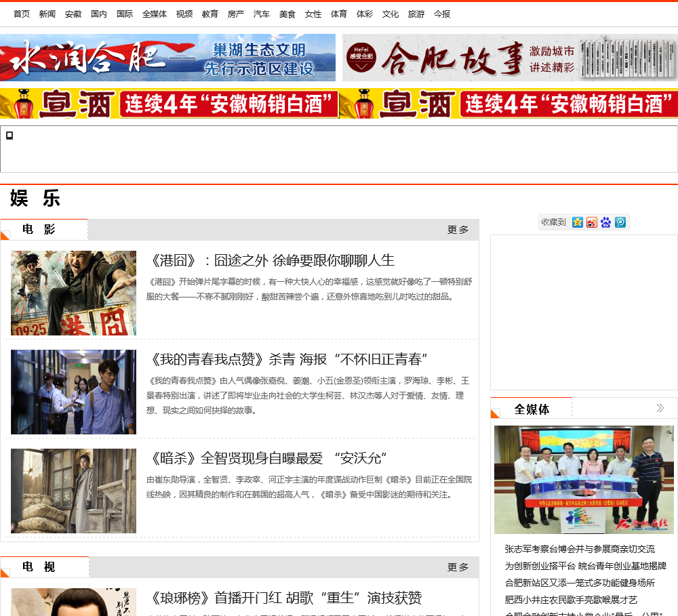Viewport: 678px width, 616px height.
Task: Open 《琅琊榜》 thumbnail image
Action: (73, 602)
